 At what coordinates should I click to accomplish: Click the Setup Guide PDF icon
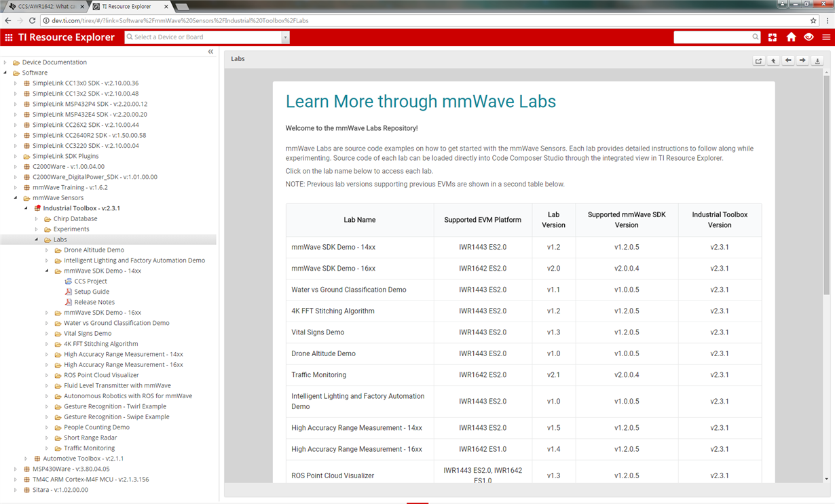tap(68, 292)
